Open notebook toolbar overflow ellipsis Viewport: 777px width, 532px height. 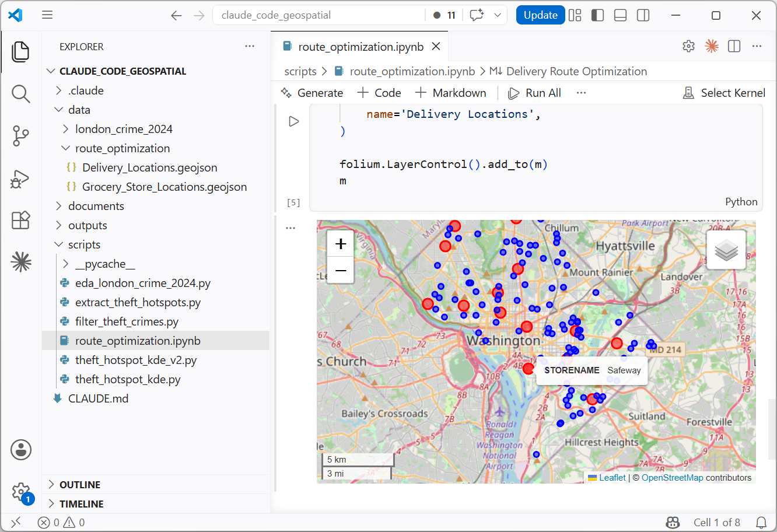click(x=581, y=93)
